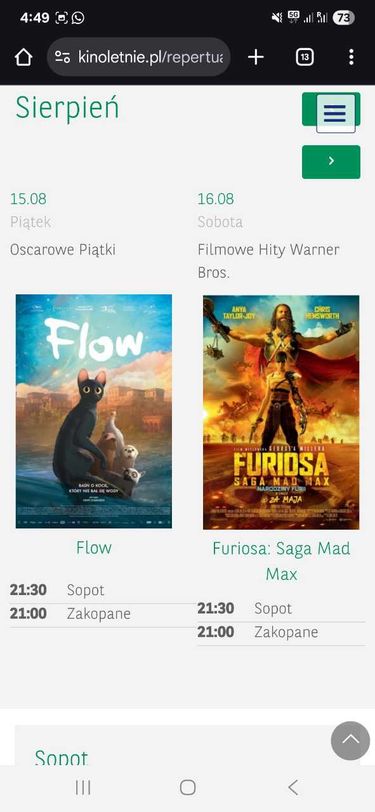
Task: Open the tab switcher showing 13
Action: coord(305,57)
